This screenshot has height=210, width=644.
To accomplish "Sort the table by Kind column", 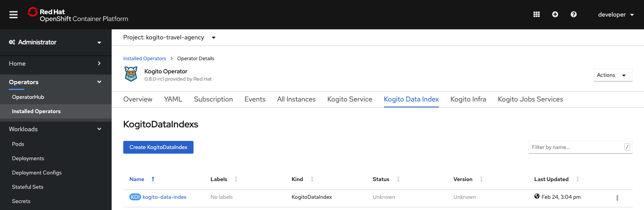I will [303, 179].
